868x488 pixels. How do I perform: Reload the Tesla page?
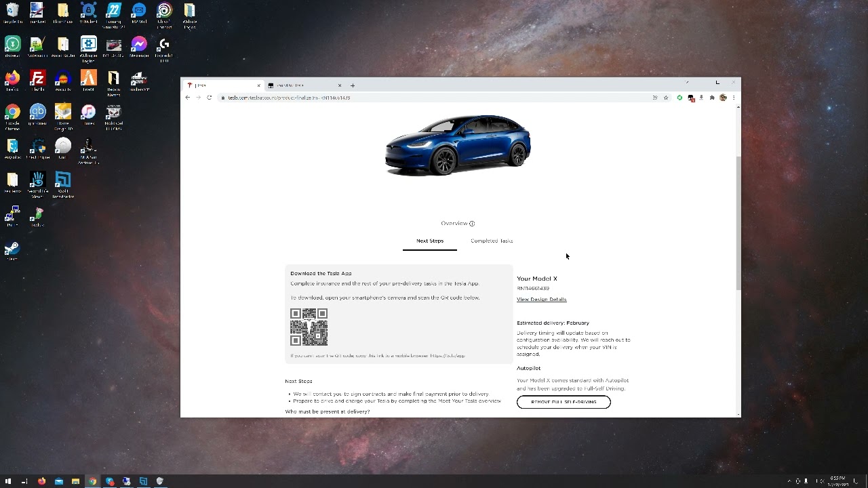(210, 98)
